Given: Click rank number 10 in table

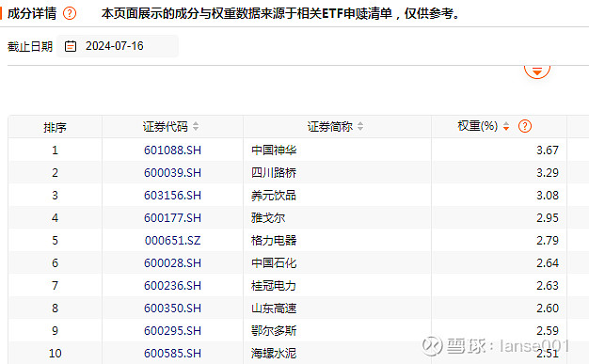Looking at the screenshot, I should point(55,353).
